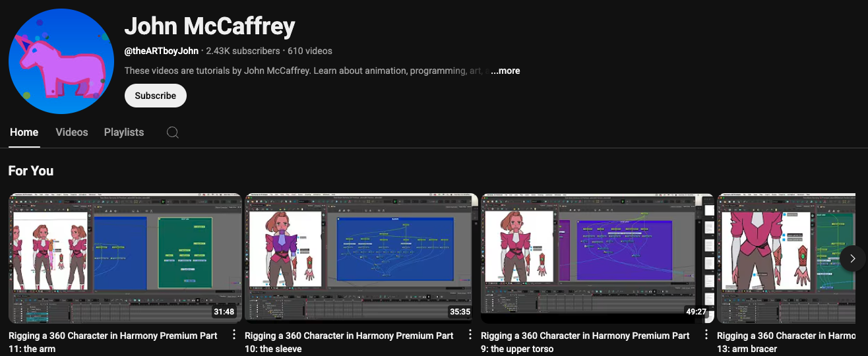The height and width of the screenshot is (356, 868).
Task: Open options menu for Part 10: the sleeve
Action: (470, 335)
